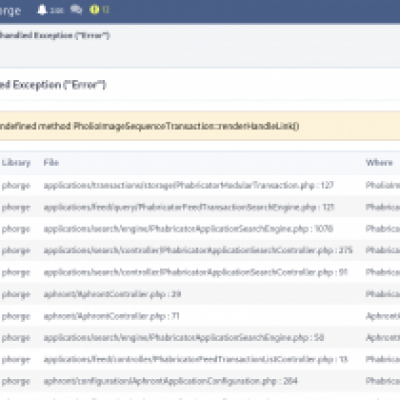
Task: Click the File column header
Action: (51, 163)
